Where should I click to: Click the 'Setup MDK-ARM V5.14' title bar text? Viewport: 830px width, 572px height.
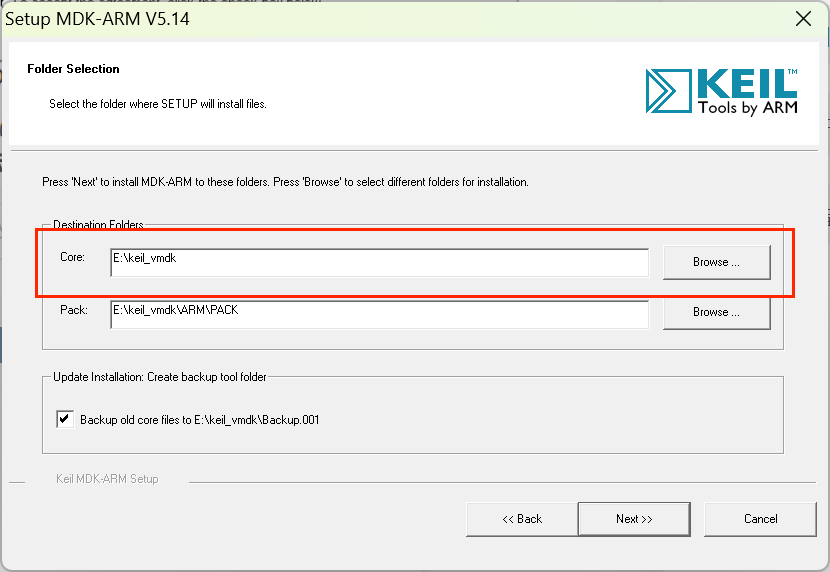click(97, 19)
